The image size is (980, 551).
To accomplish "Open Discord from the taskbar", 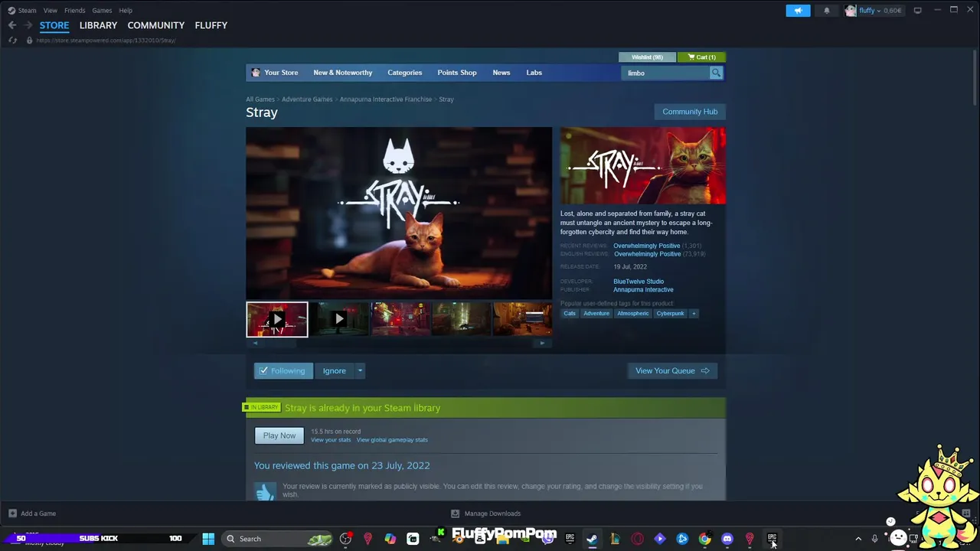I will click(727, 539).
